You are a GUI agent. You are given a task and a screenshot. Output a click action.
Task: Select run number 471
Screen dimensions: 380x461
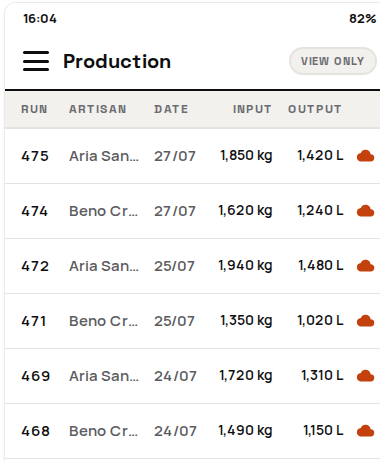(x=34, y=321)
